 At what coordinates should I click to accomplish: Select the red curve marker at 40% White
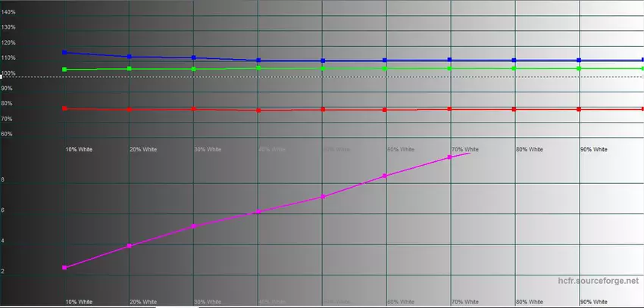(258, 110)
